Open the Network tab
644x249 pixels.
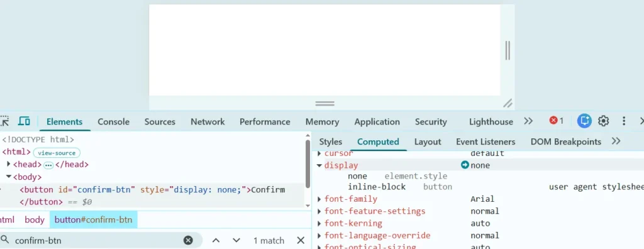click(208, 121)
